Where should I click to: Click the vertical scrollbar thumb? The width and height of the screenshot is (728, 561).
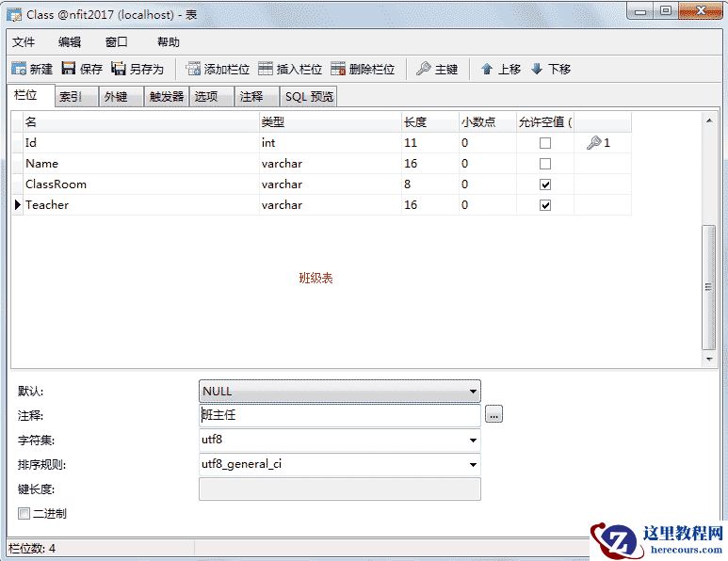708,287
